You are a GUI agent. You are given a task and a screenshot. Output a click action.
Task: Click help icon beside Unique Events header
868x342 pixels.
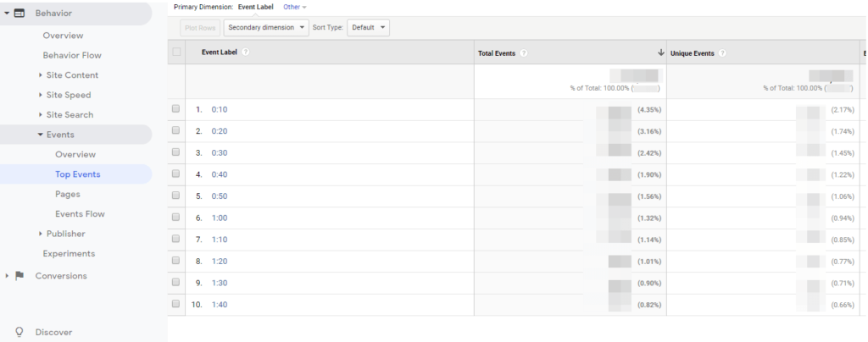pos(721,52)
